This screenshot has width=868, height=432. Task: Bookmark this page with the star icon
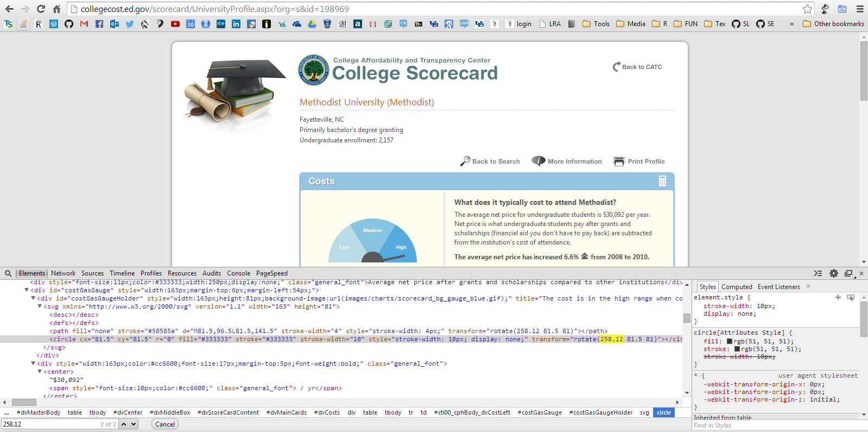click(x=808, y=9)
